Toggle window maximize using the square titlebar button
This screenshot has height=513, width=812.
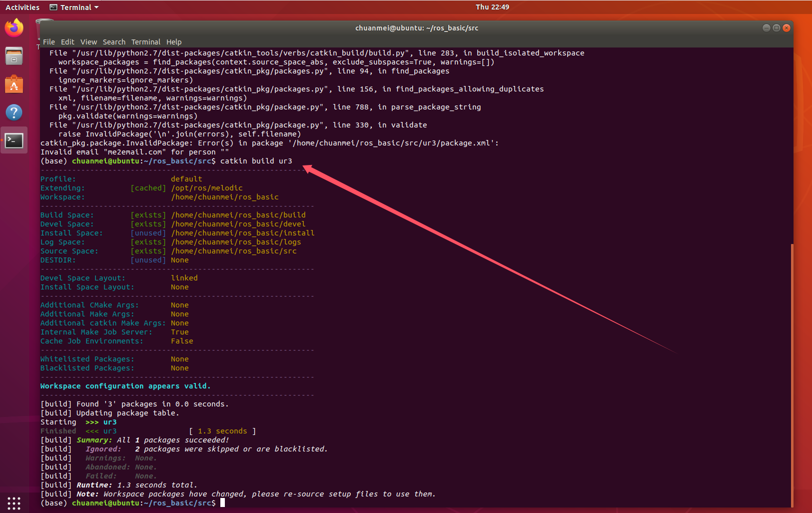click(776, 28)
